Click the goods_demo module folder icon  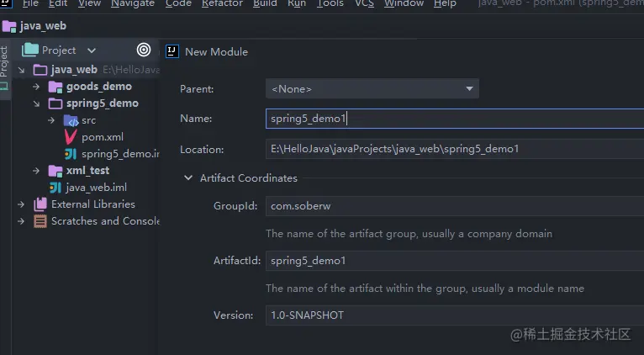[55, 87]
